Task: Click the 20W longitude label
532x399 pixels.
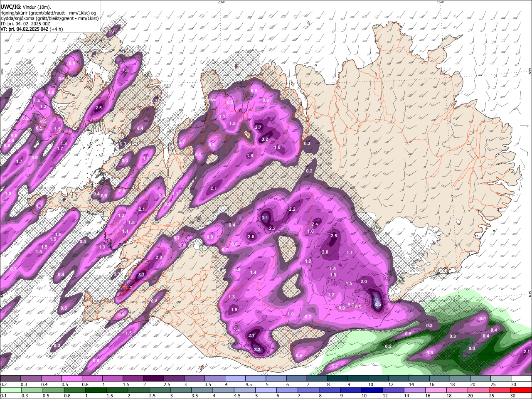Action: (x=222, y=2)
